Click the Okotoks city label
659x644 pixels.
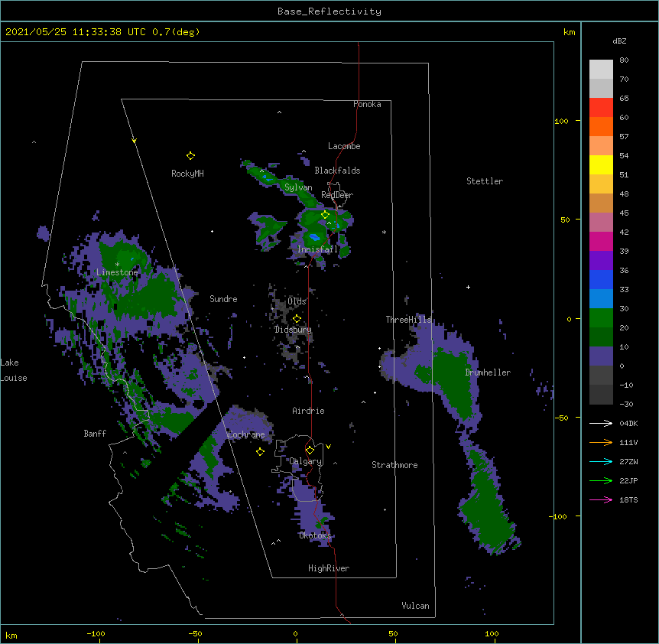coord(315,535)
